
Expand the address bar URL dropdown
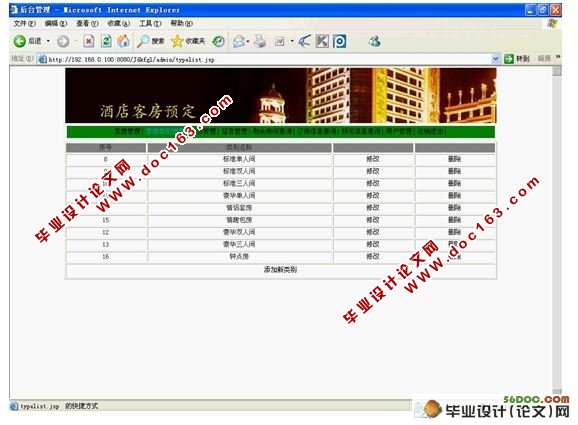pyautogui.click(x=495, y=59)
